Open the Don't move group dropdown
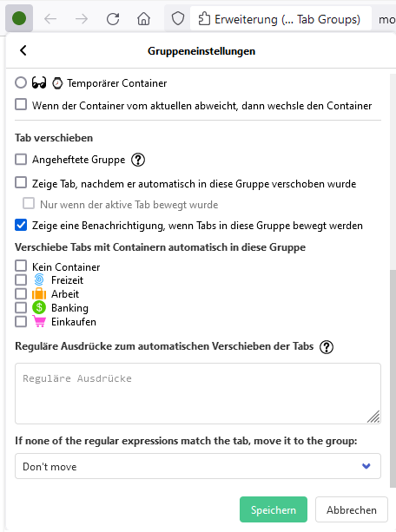 pos(198,466)
